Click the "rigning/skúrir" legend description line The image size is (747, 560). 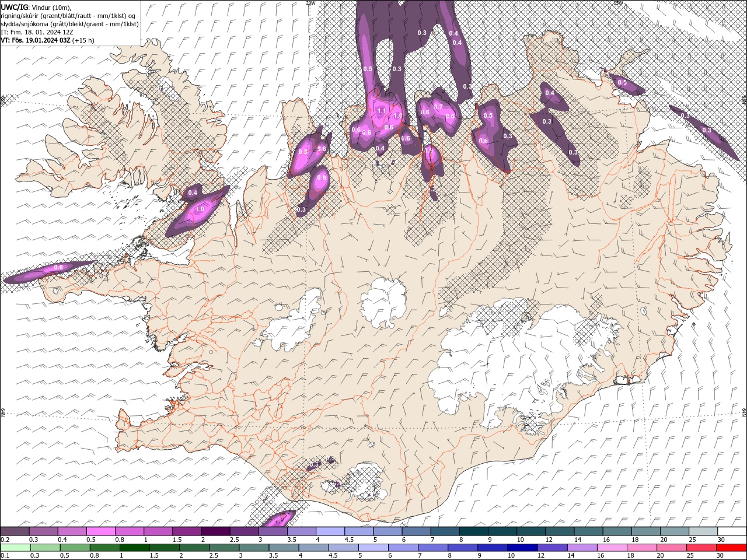[x=68, y=16]
